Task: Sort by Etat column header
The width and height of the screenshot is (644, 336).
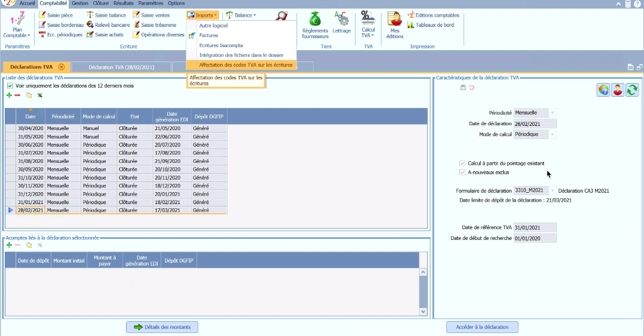Action: pos(135,116)
